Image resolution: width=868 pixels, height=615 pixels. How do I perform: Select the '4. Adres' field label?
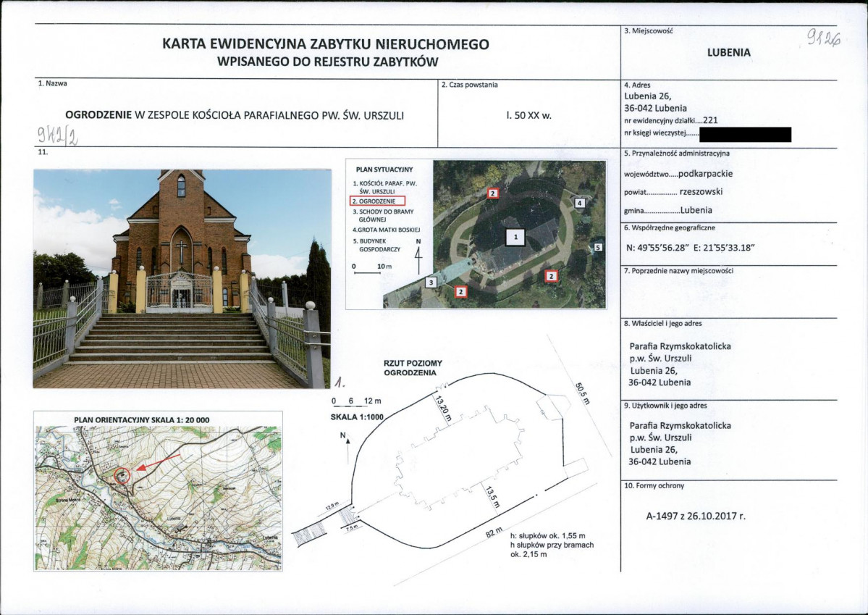coord(637,85)
